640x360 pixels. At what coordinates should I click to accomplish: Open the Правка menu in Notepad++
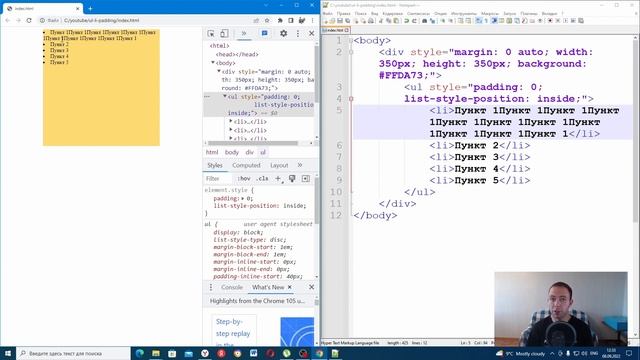pyautogui.click(x=344, y=13)
